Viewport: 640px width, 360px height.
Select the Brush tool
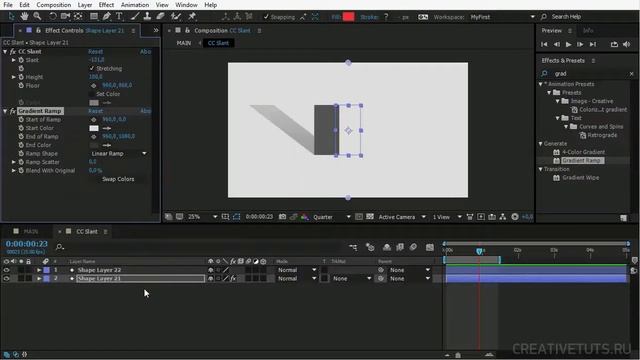click(x=134, y=16)
